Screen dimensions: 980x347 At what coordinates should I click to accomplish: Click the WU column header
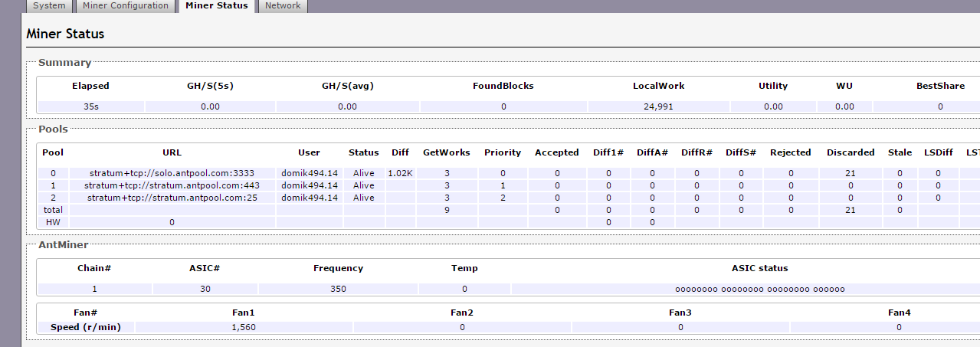(x=844, y=87)
